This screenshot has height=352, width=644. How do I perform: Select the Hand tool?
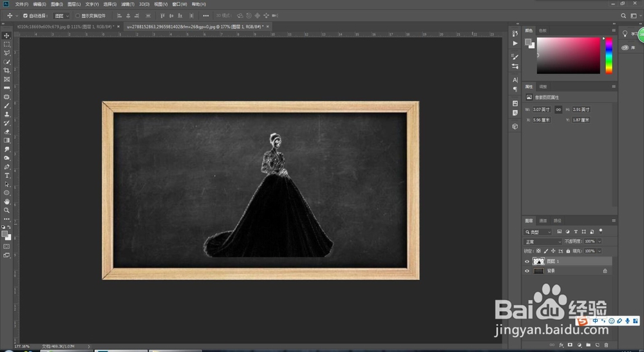[7, 202]
